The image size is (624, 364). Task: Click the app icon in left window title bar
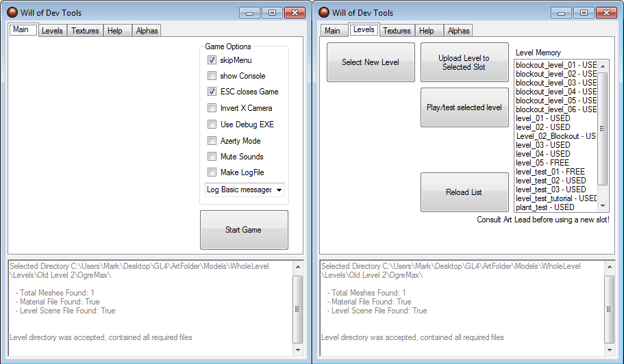pyautogui.click(x=12, y=12)
